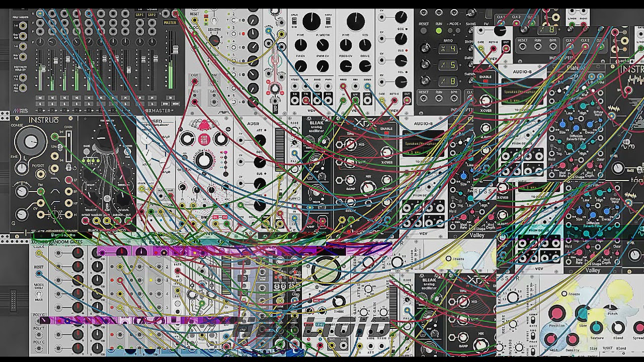Toggle the MONO button on MixMaster

click(176, 104)
